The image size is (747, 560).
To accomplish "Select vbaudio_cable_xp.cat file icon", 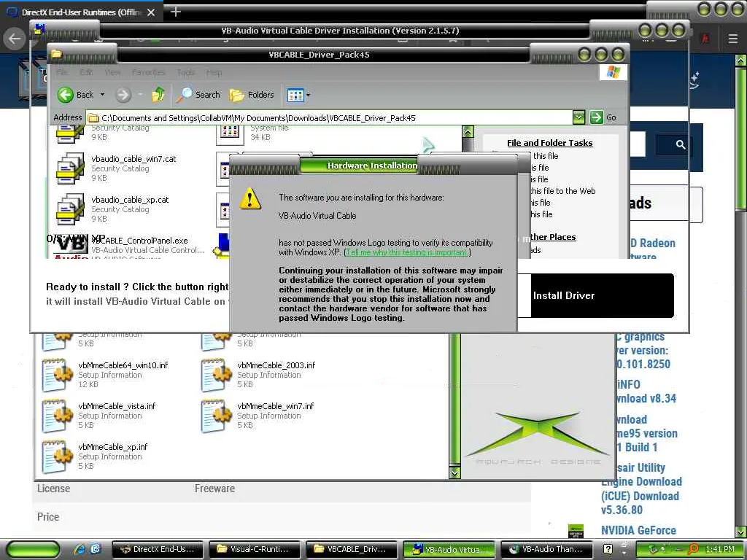I will click(70, 209).
